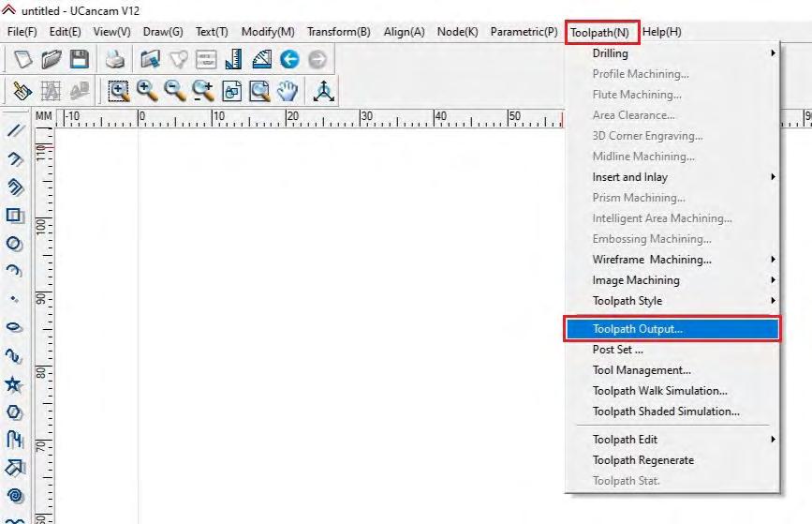Image resolution: width=812 pixels, height=524 pixels.
Task: Expand the Toolpath Edit submenu
Action: point(673,440)
